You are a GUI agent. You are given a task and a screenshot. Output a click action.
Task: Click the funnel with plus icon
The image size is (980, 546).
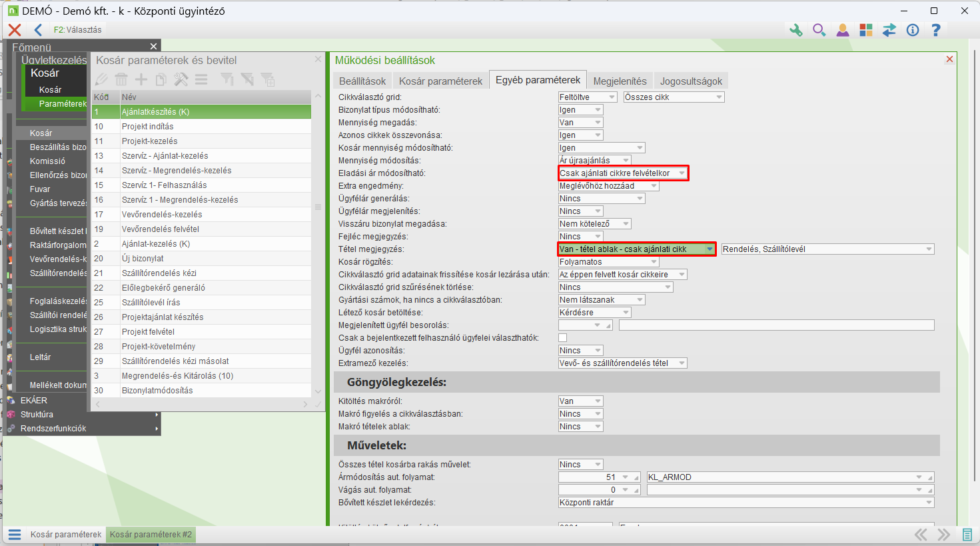point(268,80)
